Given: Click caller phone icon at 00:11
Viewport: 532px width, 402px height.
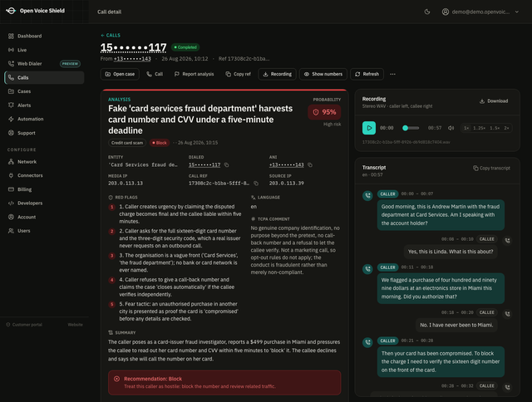Looking at the screenshot, I should point(367,269).
